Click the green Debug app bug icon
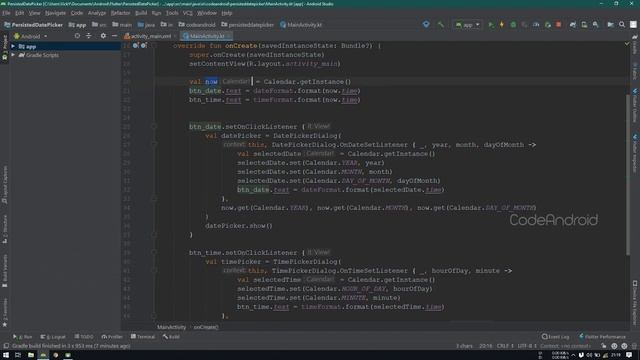Image resolution: width=640 pixels, height=360 pixels. (x=513, y=25)
